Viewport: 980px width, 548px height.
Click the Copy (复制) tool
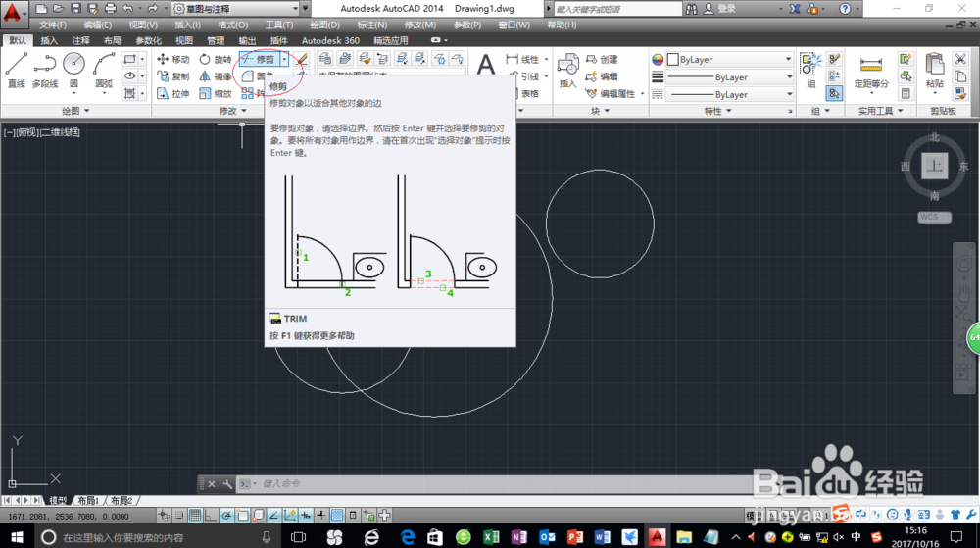(173, 76)
